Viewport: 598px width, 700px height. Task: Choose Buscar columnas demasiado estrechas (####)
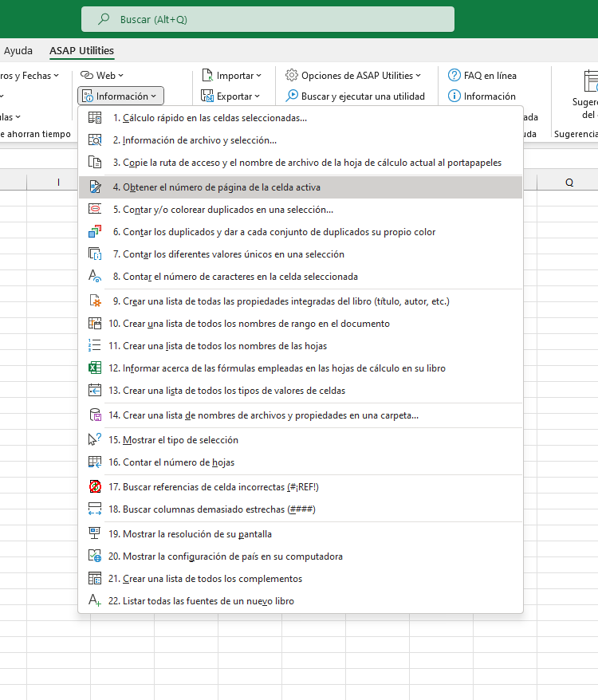[301, 509]
